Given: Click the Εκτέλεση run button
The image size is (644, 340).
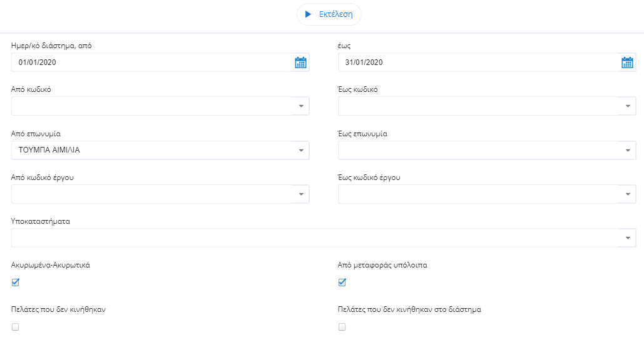Looking at the screenshot, I should point(329,14).
